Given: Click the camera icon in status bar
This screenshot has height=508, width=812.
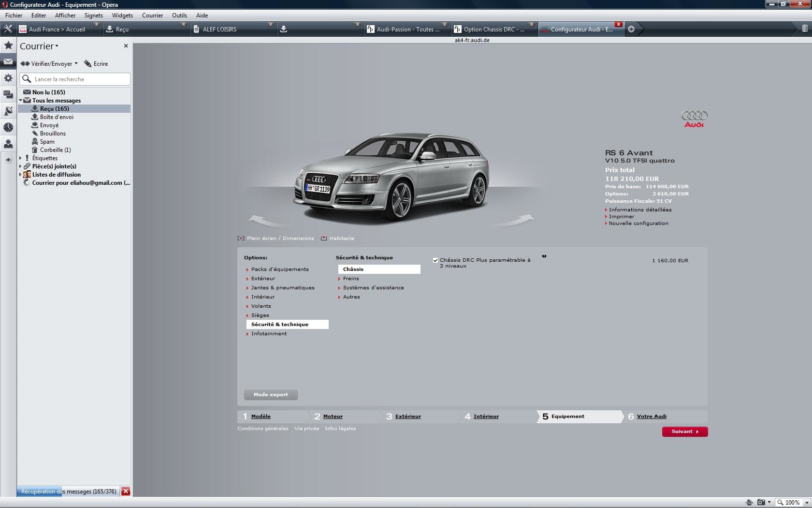Looking at the screenshot, I should coord(761,502).
